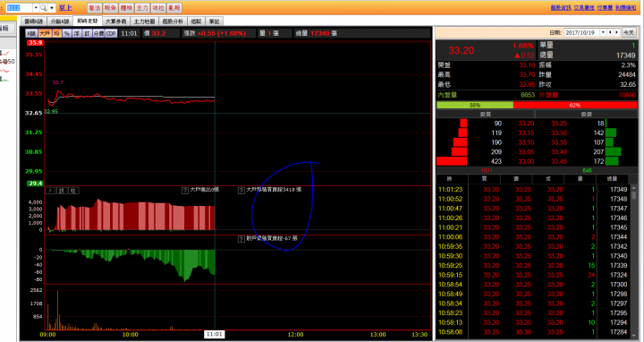Switch to the 個股分析 tab
The height and width of the screenshot is (342, 644).
173,21
